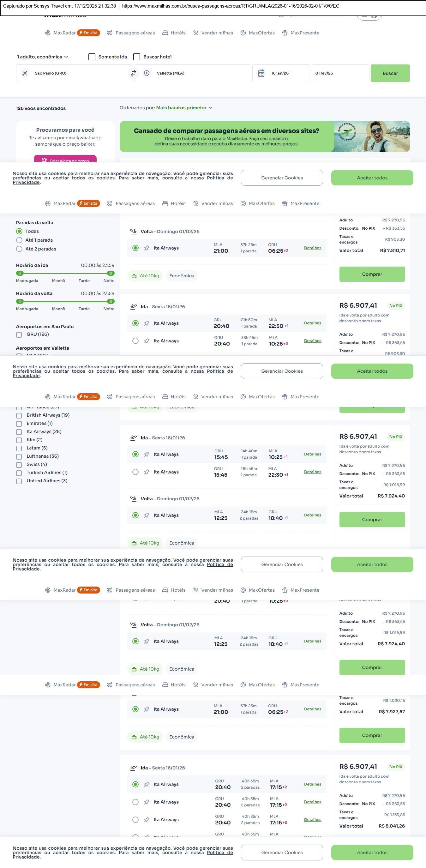This screenshot has width=426, height=868.
Task: Swap origin and destination airports
Action: pyautogui.click(x=134, y=73)
